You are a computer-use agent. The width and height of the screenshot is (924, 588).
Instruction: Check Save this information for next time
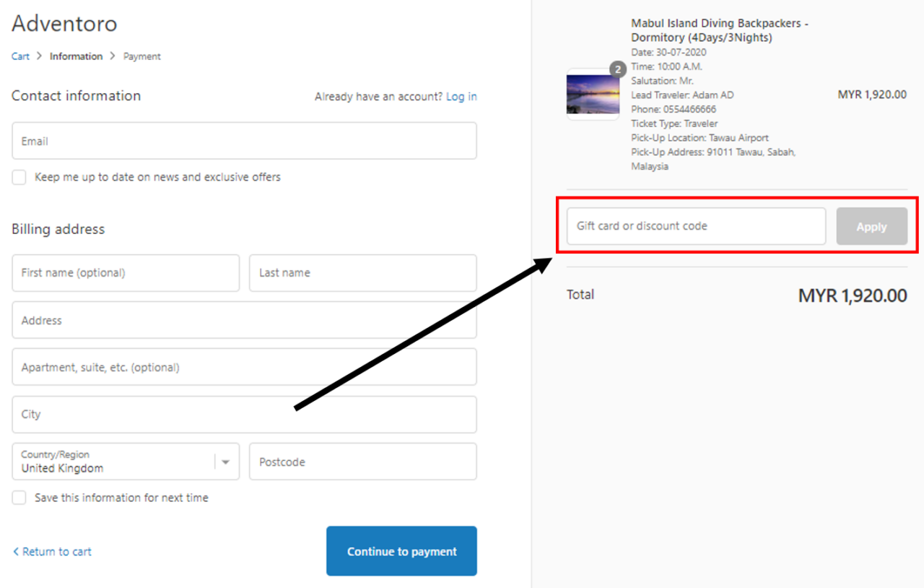19,498
